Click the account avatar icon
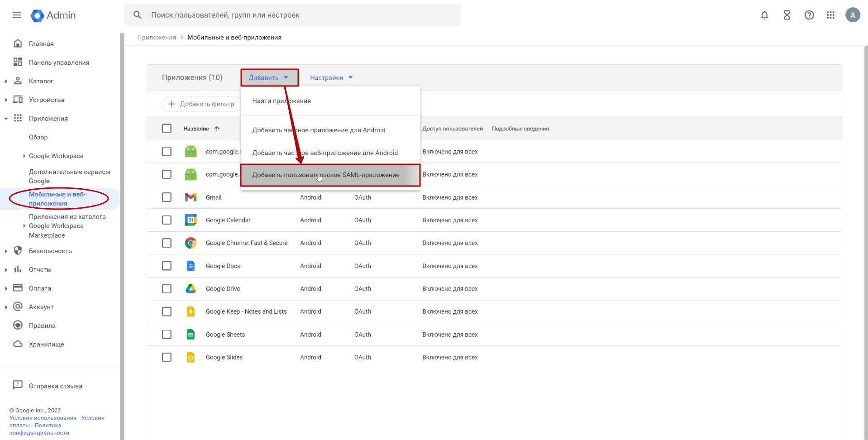868x440 pixels. tap(853, 15)
